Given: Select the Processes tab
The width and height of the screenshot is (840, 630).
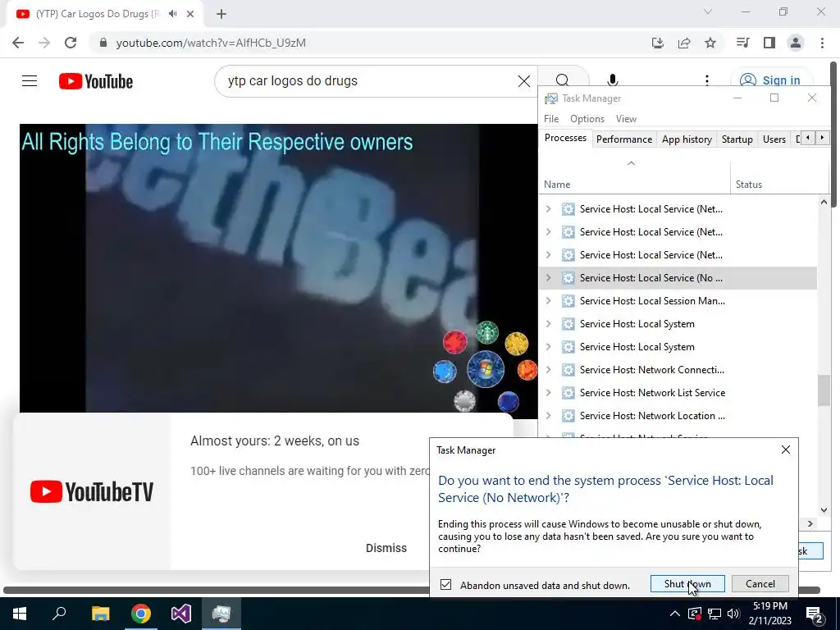Looking at the screenshot, I should pos(565,138).
